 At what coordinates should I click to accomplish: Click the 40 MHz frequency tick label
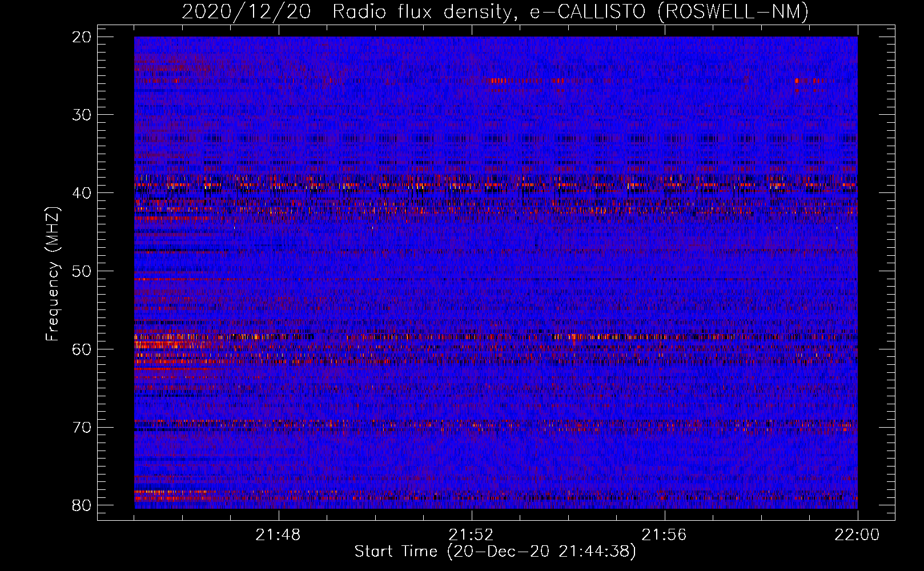82,193
